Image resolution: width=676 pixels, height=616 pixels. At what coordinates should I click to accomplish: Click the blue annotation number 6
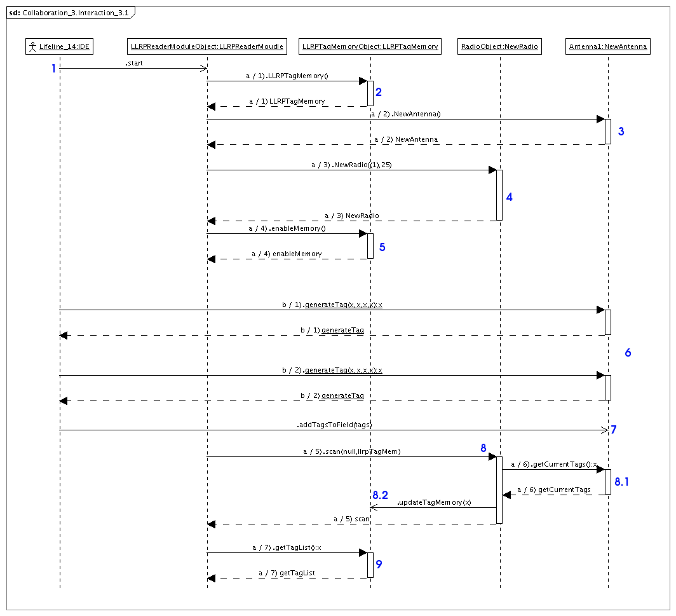click(x=628, y=353)
